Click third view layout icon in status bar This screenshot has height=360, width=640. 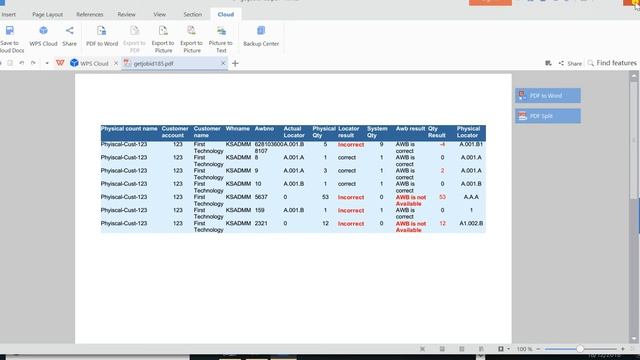(462, 349)
